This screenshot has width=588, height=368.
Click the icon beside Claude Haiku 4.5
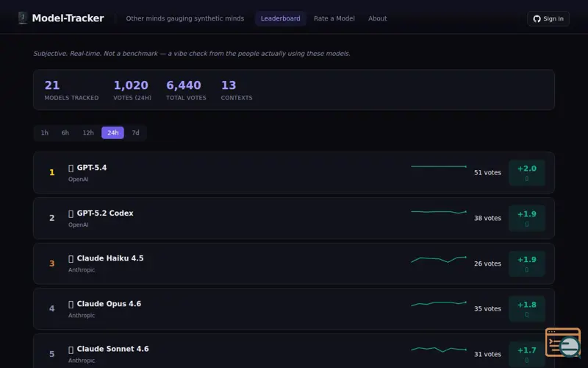pos(71,259)
